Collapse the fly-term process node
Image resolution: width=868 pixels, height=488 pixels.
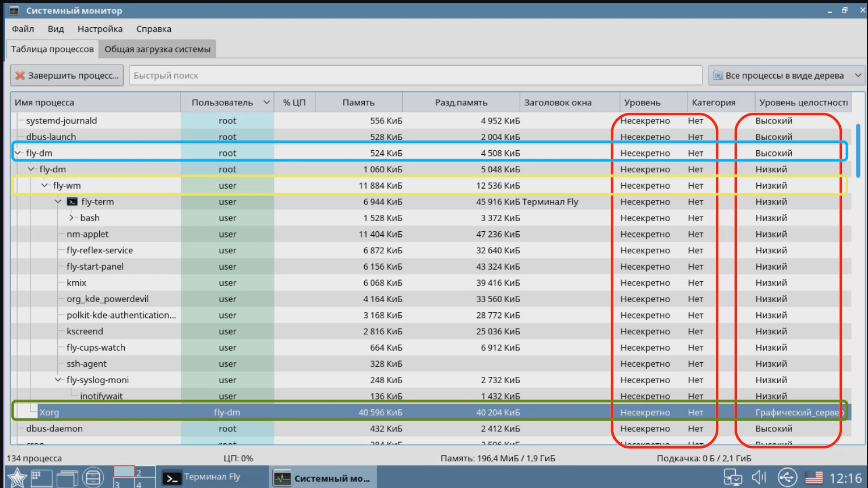[58, 202]
